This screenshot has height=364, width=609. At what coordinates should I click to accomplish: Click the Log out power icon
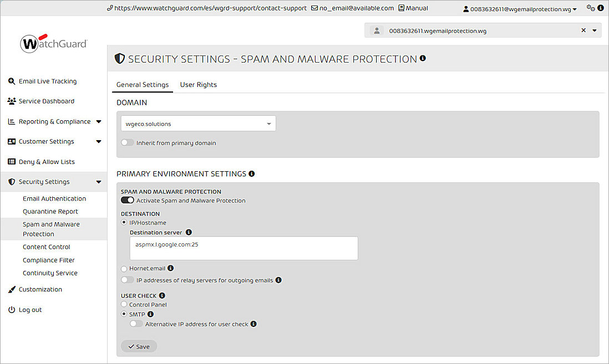[12, 310]
